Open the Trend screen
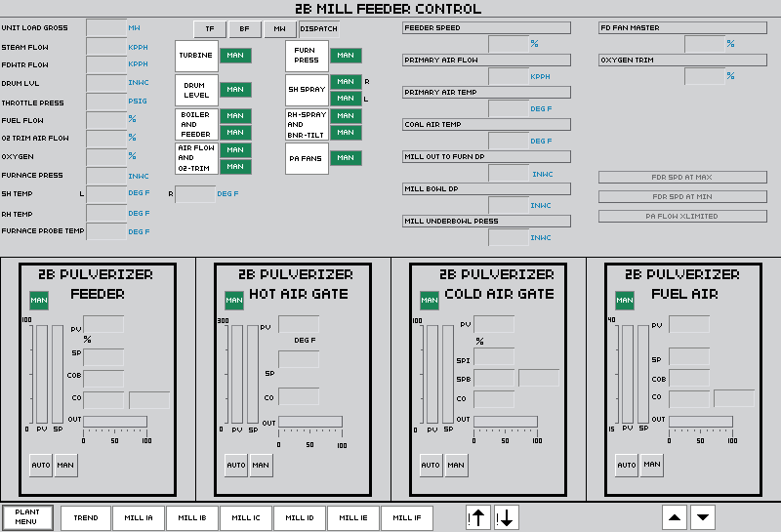 click(x=86, y=517)
